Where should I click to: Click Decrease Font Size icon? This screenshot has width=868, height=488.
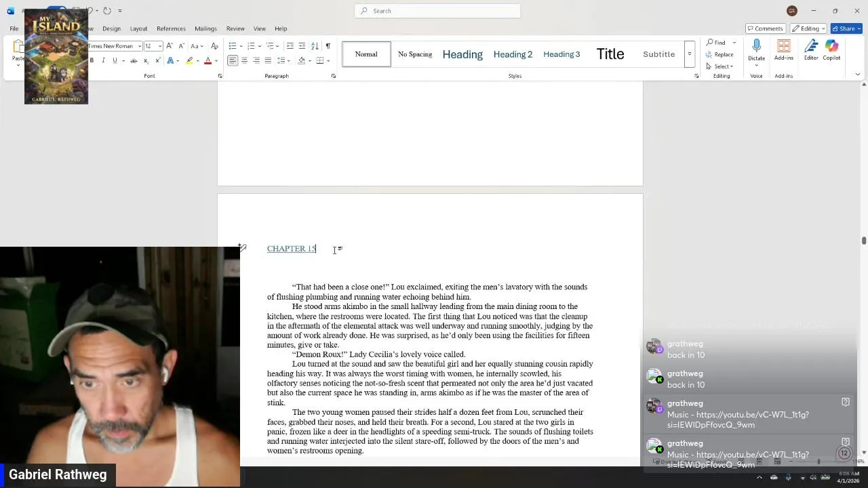pos(181,46)
